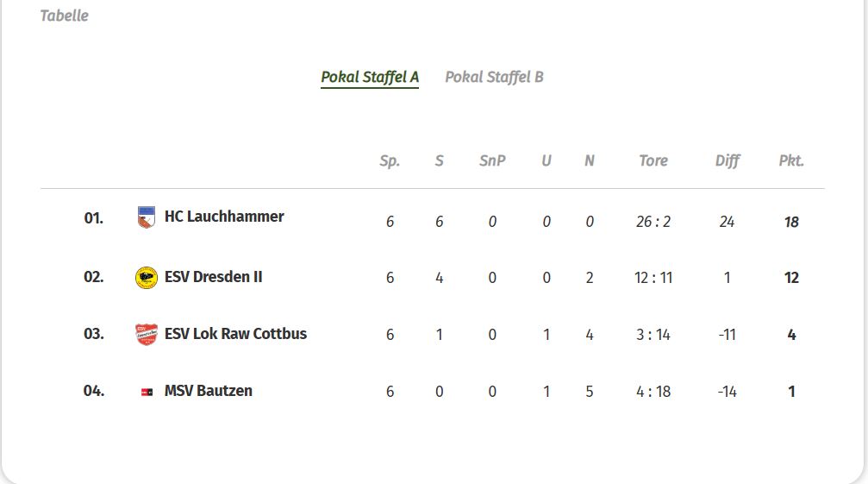Switch to the Pokal Staffel A tab

(370, 77)
